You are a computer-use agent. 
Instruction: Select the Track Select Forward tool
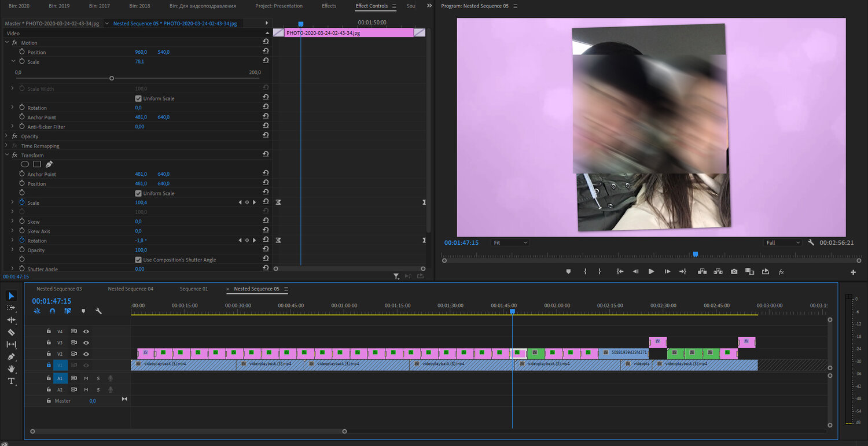(x=12, y=308)
